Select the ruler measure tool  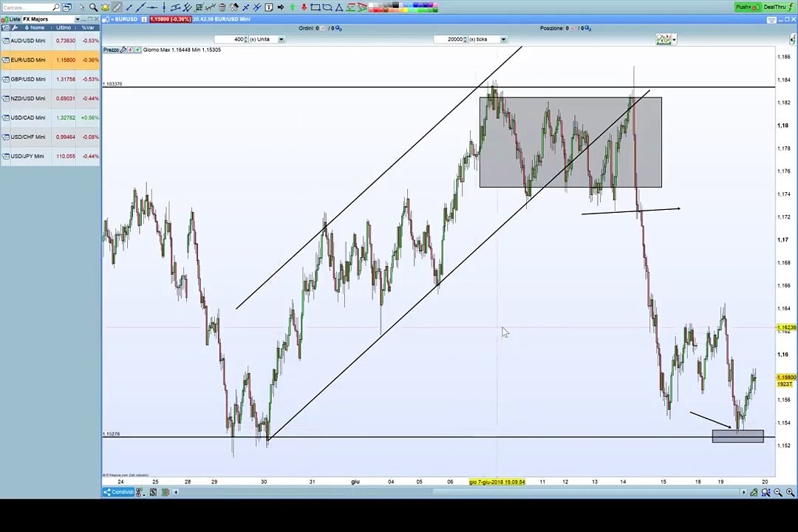tap(117, 7)
